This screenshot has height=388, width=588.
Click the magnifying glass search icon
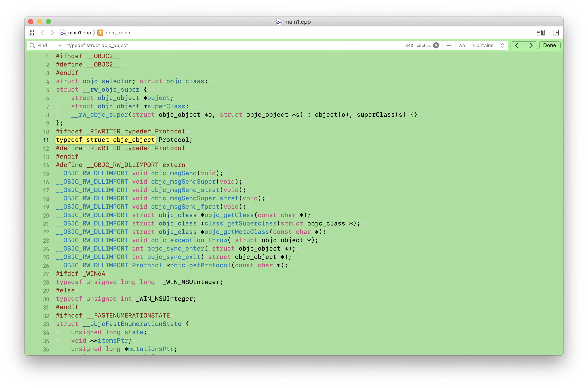click(x=32, y=46)
